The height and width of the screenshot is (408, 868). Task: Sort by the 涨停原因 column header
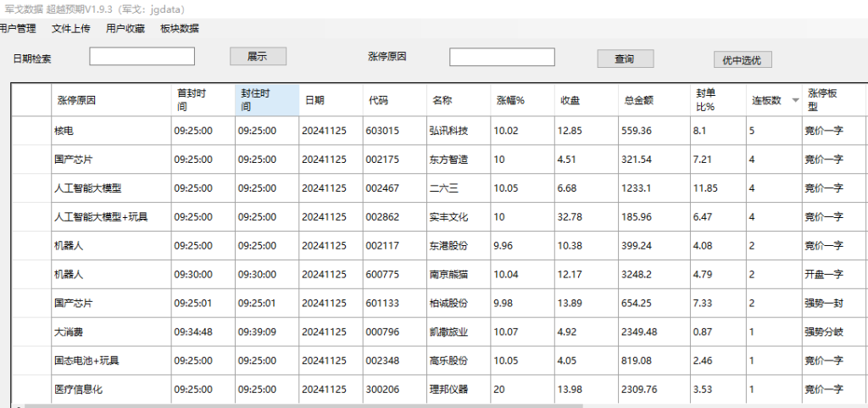pyautogui.click(x=111, y=100)
